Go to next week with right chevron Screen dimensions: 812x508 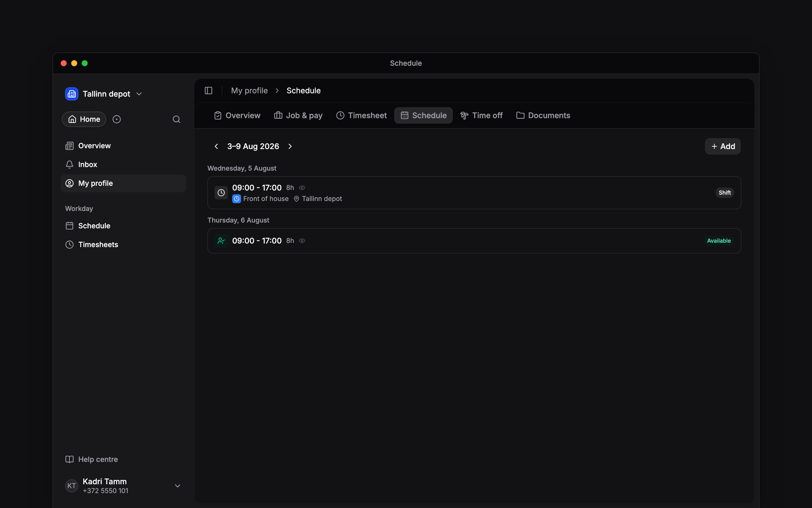[290, 147]
